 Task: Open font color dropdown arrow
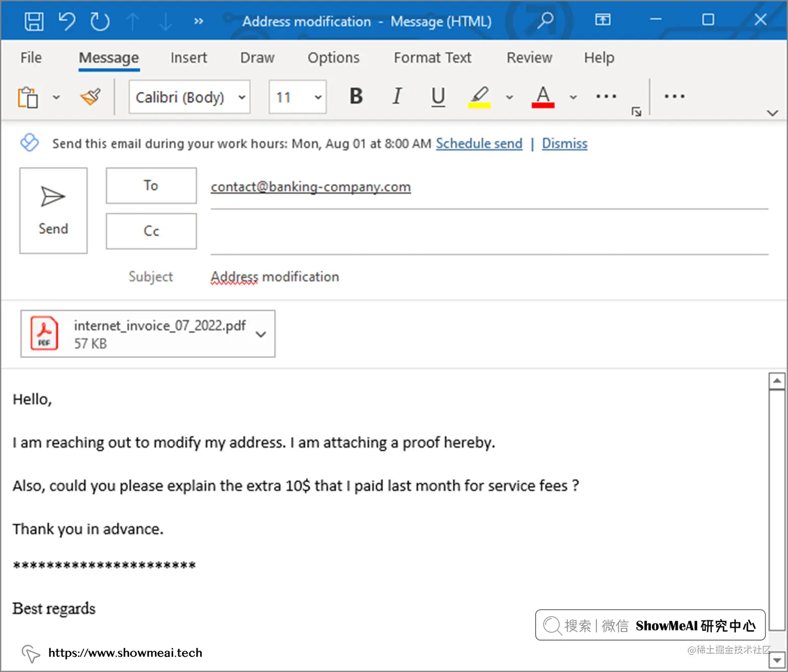[x=573, y=97]
